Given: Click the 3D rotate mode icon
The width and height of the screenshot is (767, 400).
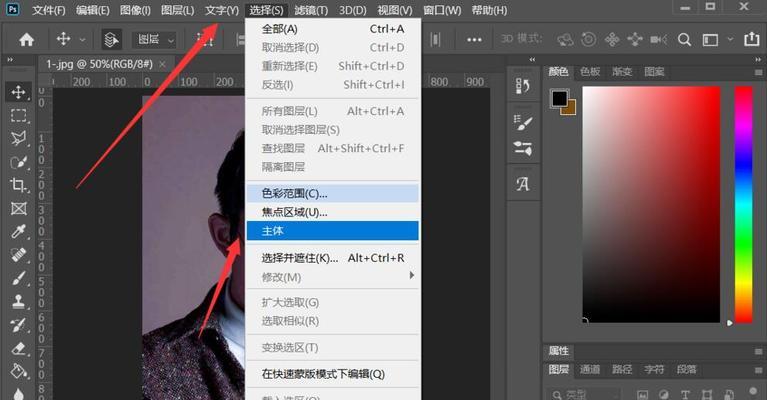Looking at the screenshot, I should tap(588, 40).
